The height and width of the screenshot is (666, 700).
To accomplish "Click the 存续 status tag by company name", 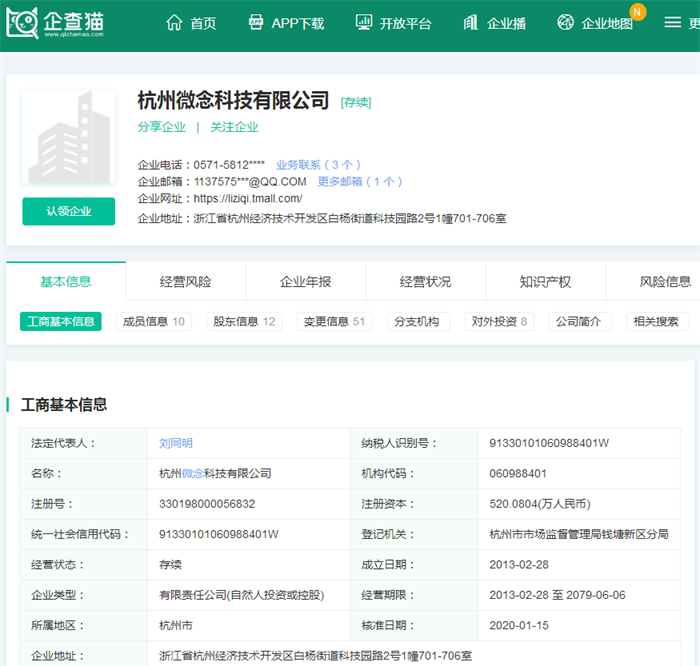I will [356, 102].
